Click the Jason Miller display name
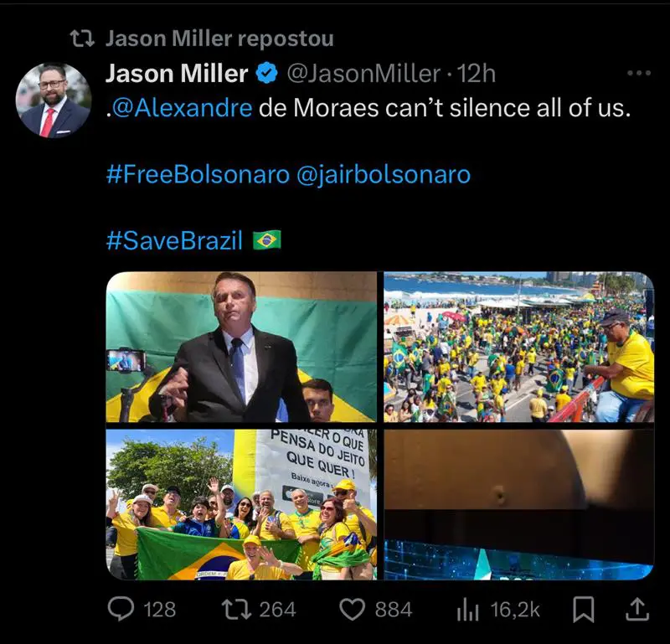The image size is (670, 644). point(177,74)
